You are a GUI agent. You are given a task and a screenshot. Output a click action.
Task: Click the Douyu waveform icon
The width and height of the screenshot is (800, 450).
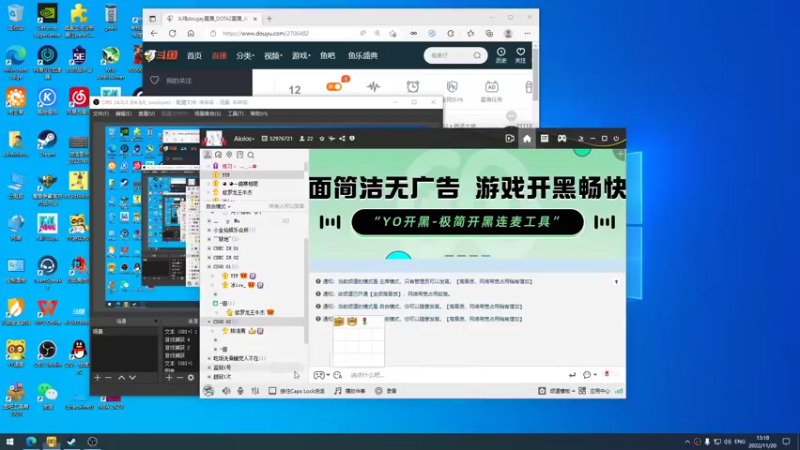373,87
